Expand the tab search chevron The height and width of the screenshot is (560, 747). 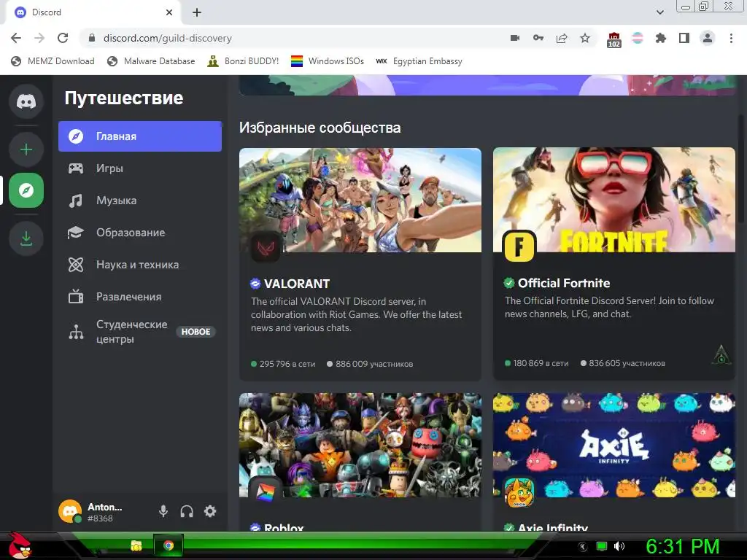660,12
